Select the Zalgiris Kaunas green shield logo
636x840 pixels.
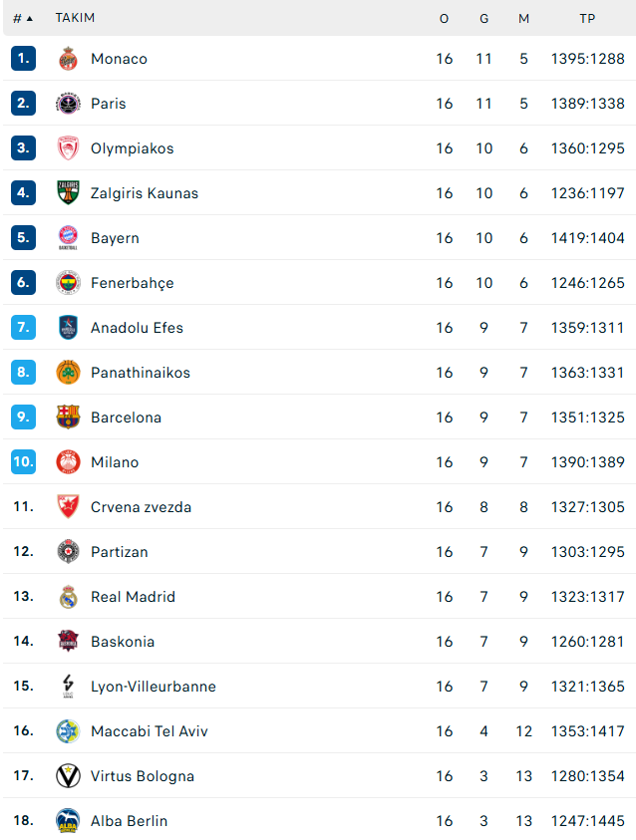click(x=68, y=193)
